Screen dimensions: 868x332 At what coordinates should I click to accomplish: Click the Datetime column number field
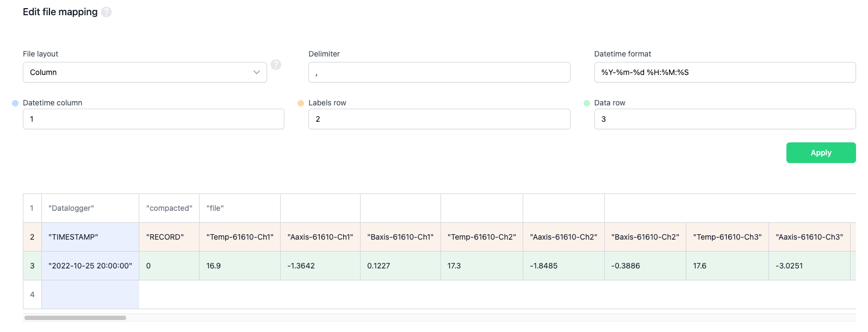pos(153,119)
